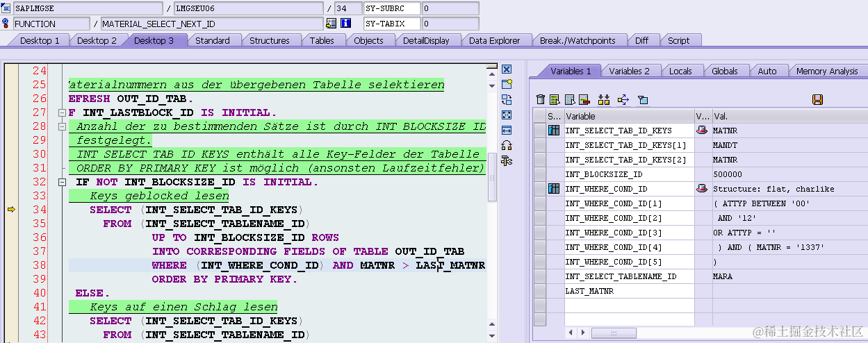This screenshot has height=343, width=868.
Task: Open the Standard tab
Action: [212, 40]
